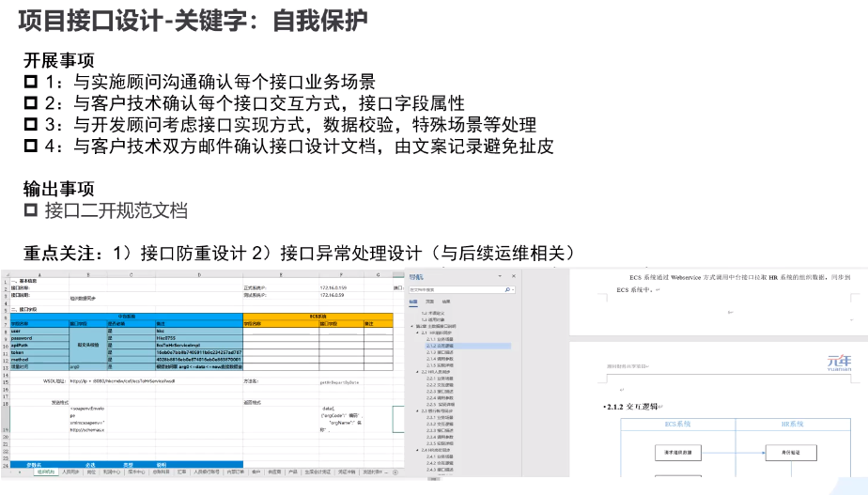Click the 'user' cell in the spreadsheet
The image size is (868, 495).
[39, 331]
